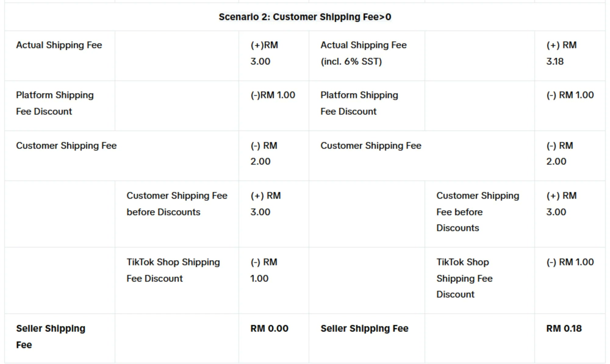The width and height of the screenshot is (610, 364).
Task: Select the RM 0.18 seller fee total
Action: 564,329
